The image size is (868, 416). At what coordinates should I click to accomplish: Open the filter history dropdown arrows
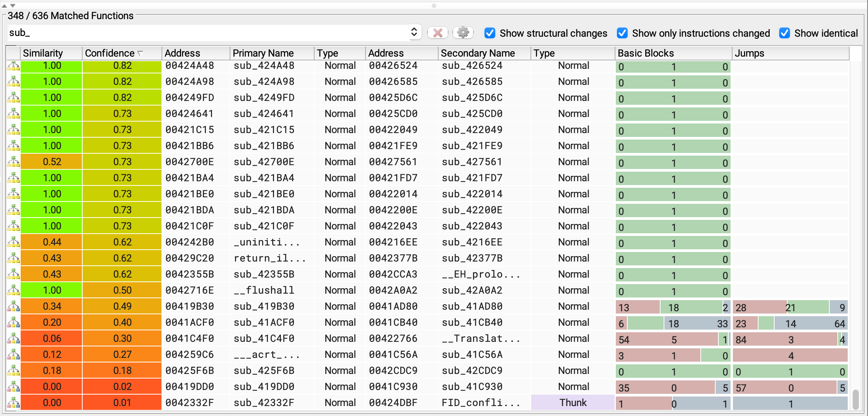(x=414, y=32)
